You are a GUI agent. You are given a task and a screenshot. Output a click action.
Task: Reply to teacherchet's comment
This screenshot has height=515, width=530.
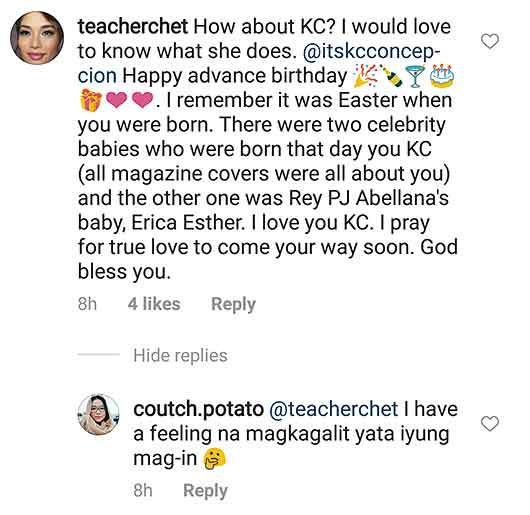[233, 304]
